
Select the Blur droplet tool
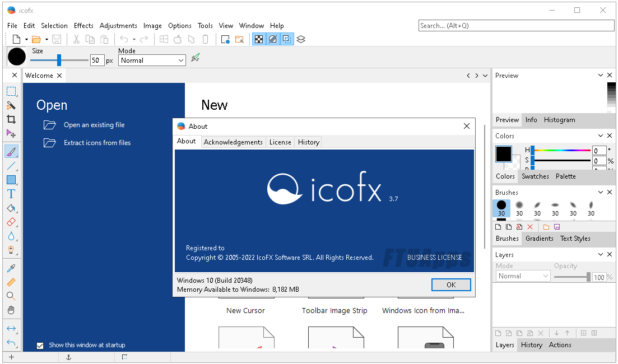11,236
